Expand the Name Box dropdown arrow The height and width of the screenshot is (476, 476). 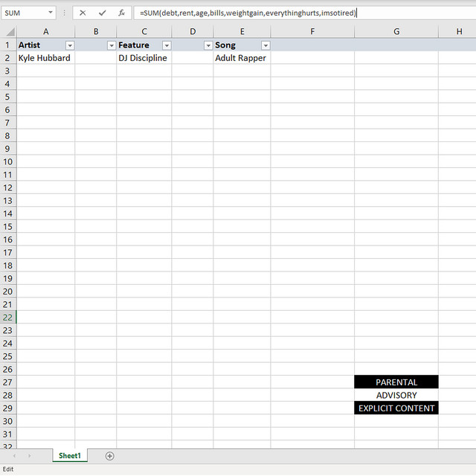50,13
